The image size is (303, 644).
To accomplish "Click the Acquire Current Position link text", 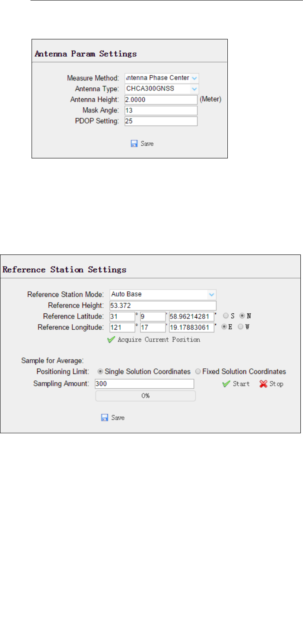I will click(x=159, y=340).
